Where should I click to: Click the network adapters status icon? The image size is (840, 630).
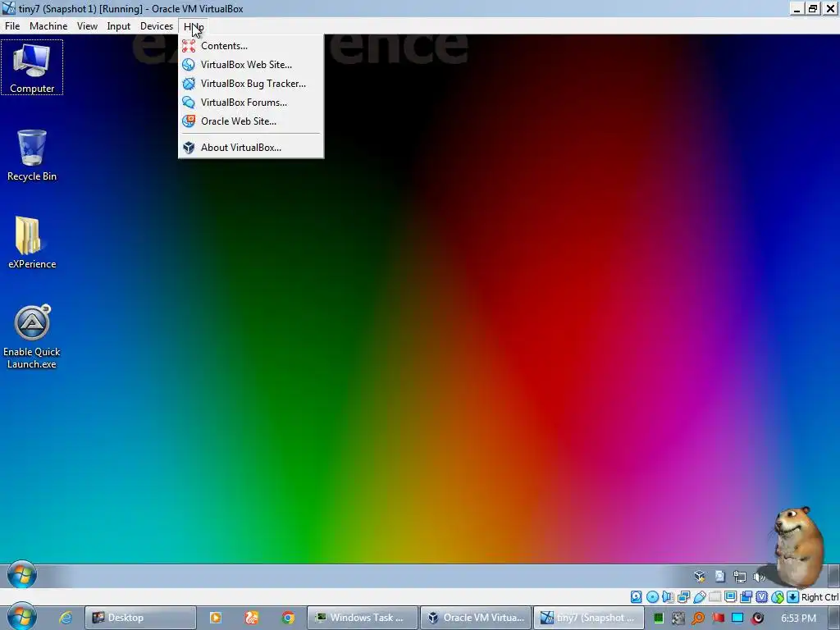click(683, 597)
